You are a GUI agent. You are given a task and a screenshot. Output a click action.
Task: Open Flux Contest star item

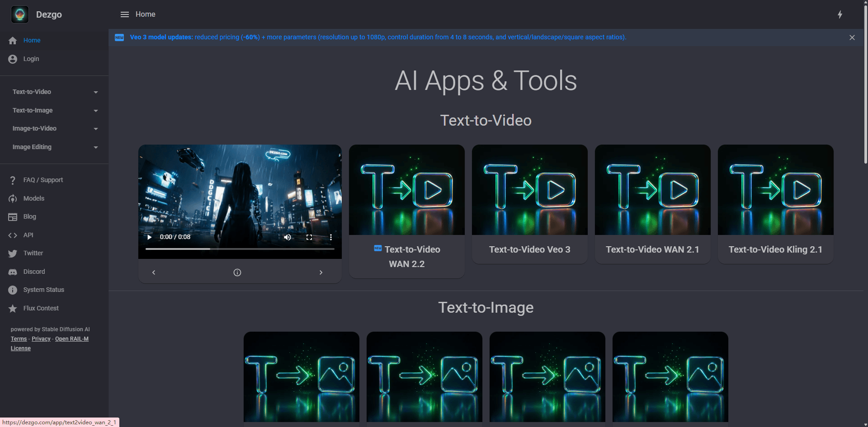[13, 309]
